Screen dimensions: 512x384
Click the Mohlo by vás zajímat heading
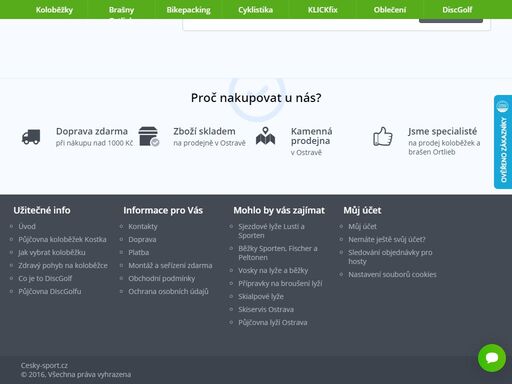[x=279, y=210]
